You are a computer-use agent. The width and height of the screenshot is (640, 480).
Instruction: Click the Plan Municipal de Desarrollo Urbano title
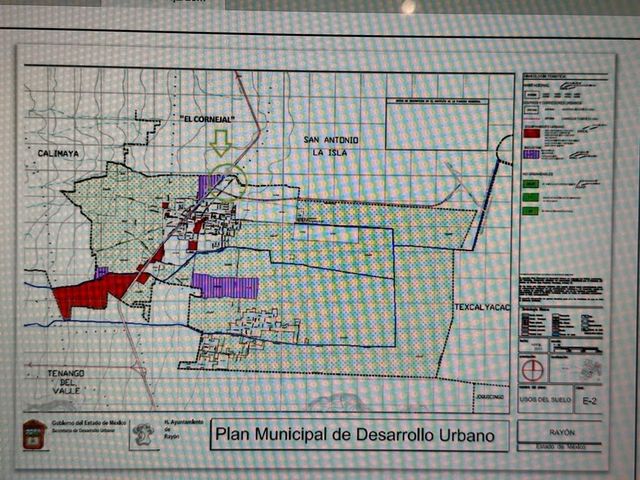(355, 434)
